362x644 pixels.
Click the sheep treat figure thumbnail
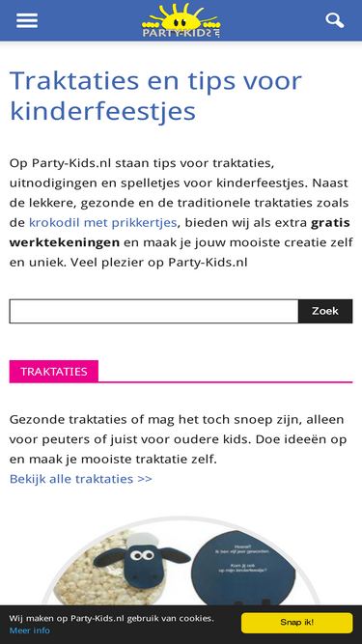144,560
